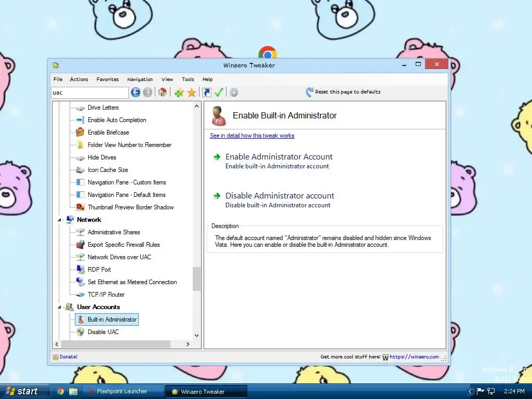This screenshot has height=399, width=532.
Task: Launch Chrome from the taskbar quick launch
Action: click(x=60, y=391)
